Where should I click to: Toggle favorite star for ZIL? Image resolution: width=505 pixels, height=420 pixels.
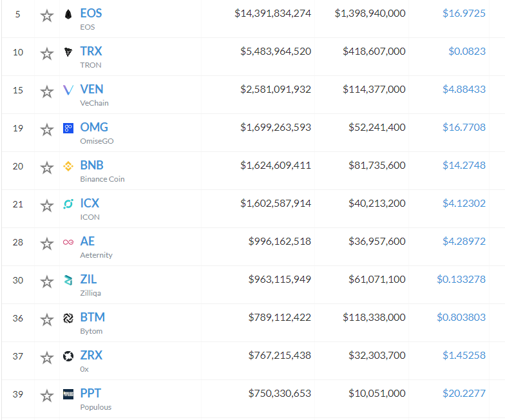point(46,282)
